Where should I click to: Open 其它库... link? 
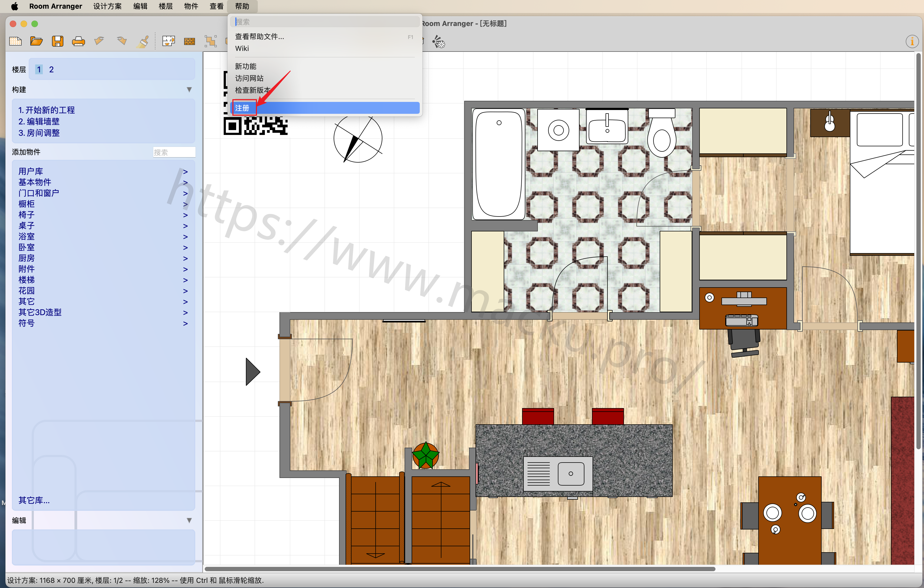pos(34,500)
